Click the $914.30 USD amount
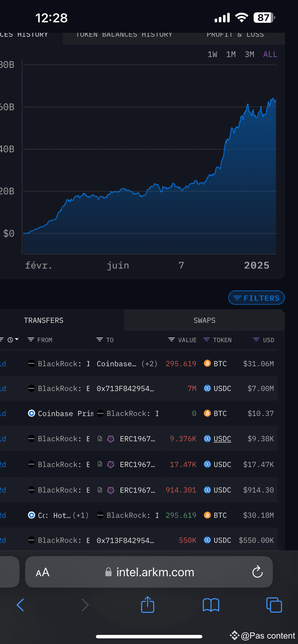Viewport: 298px width, 644px height. click(258, 490)
